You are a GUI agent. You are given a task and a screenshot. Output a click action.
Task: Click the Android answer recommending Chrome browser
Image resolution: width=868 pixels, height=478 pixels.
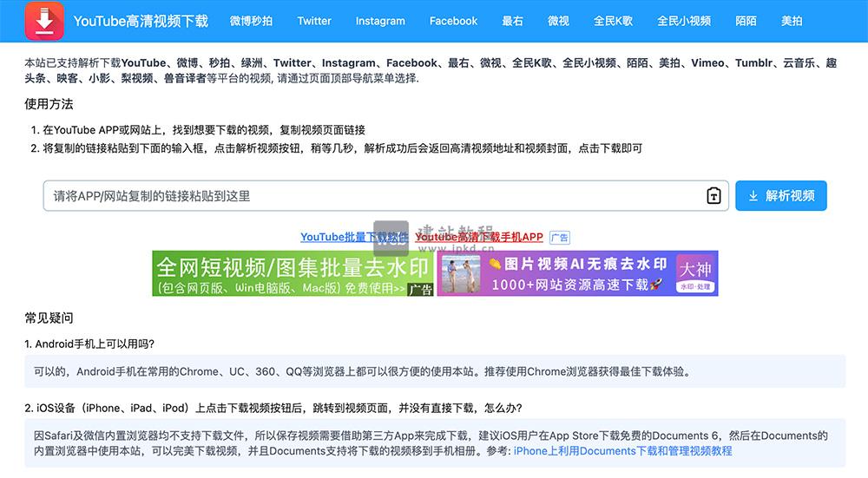point(435,371)
